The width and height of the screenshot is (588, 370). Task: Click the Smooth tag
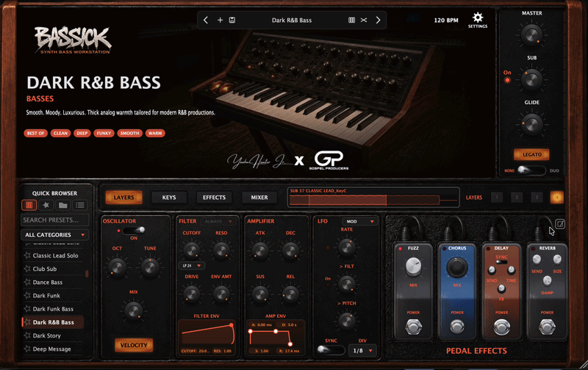130,133
